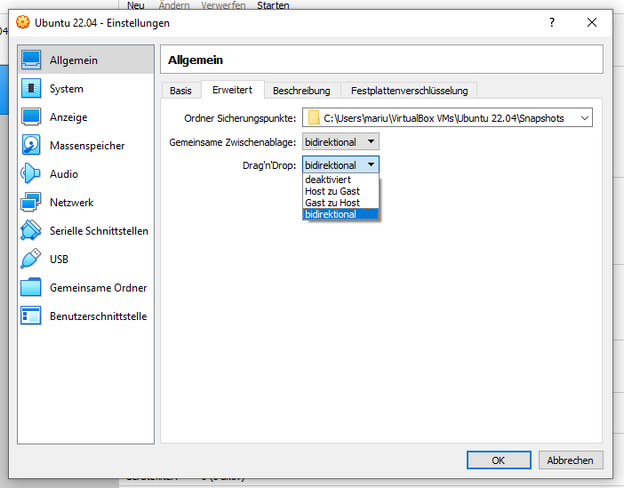Open the Gemeinsame Zwischenablage dropdown
The height and width of the screenshot is (488, 624).
pyautogui.click(x=370, y=142)
